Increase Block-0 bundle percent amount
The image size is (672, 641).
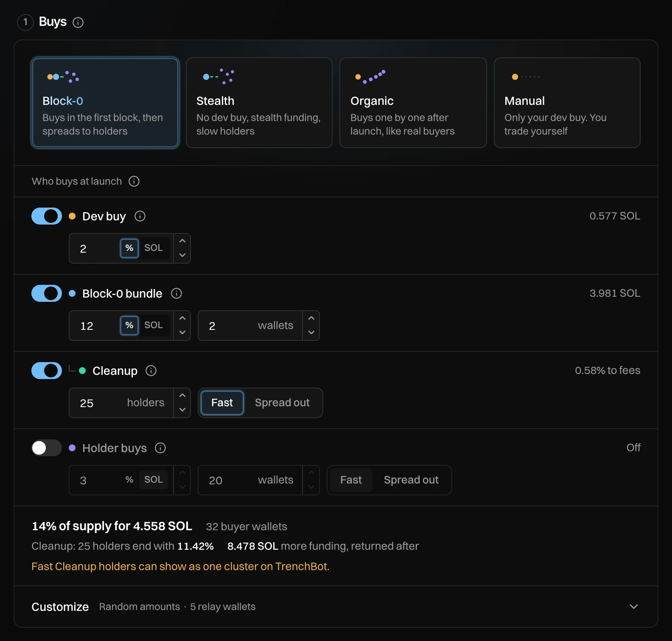[x=182, y=318]
